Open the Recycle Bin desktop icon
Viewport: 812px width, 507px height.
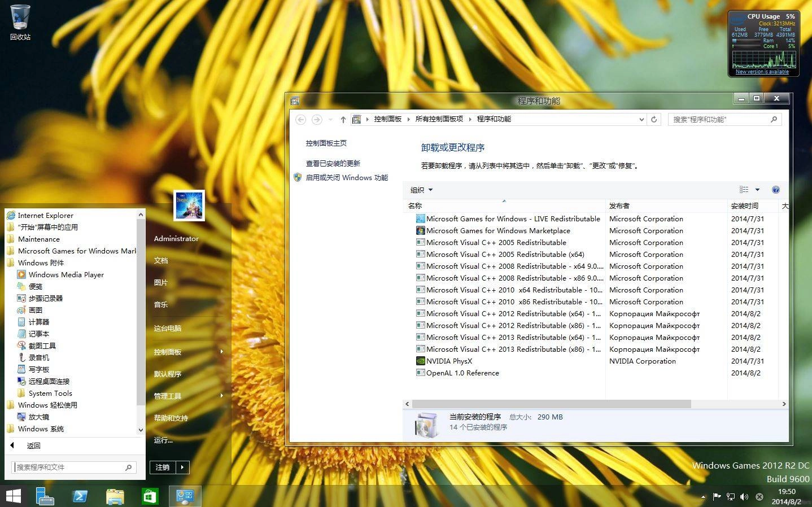(20, 23)
